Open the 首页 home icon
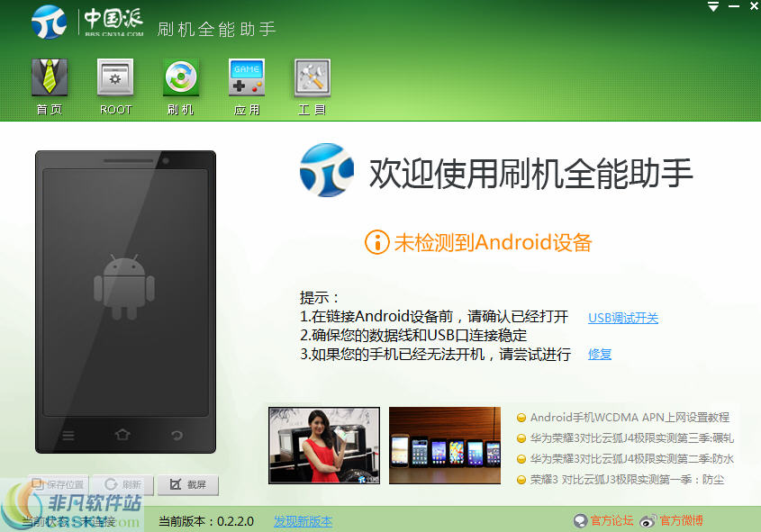 pos(50,78)
